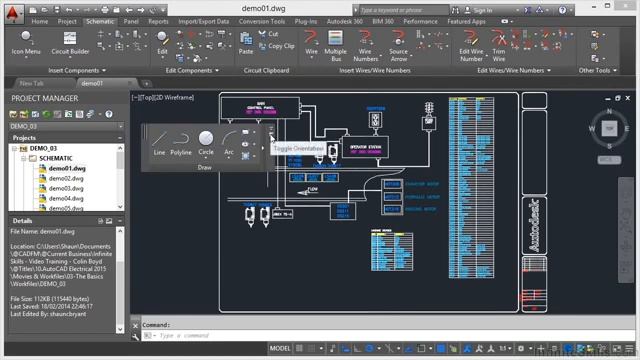
Task: Toggle lineweight display blue square
Action: (x=441, y=349)
